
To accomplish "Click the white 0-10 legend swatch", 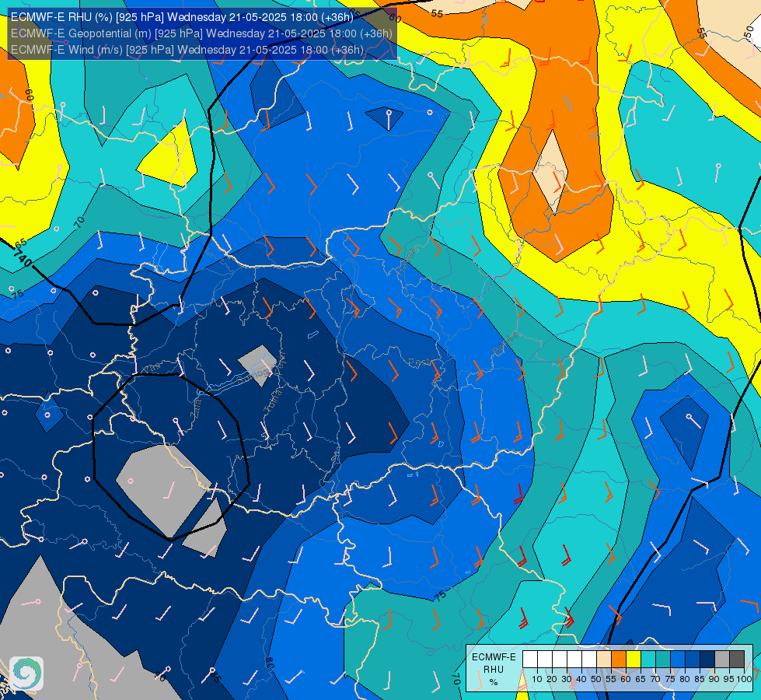I will pyautogui.click(x=530, y=660).
